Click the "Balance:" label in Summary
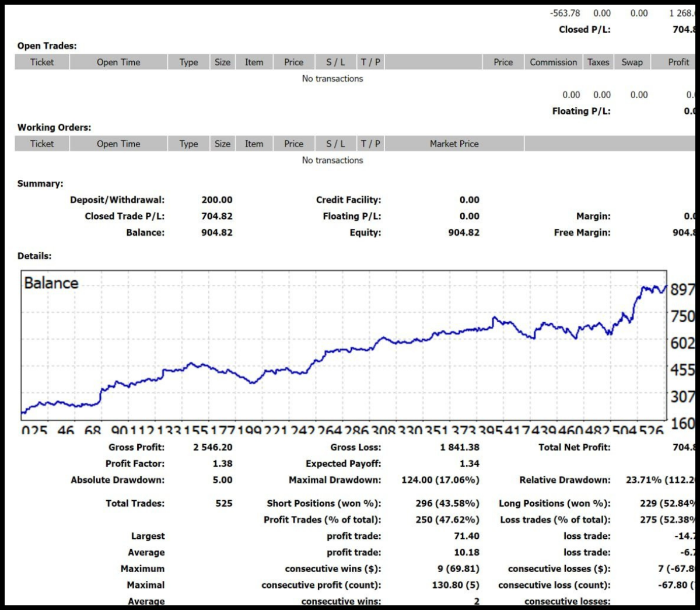700x610 pixels. pyautogui.click(x=145, y=232)
